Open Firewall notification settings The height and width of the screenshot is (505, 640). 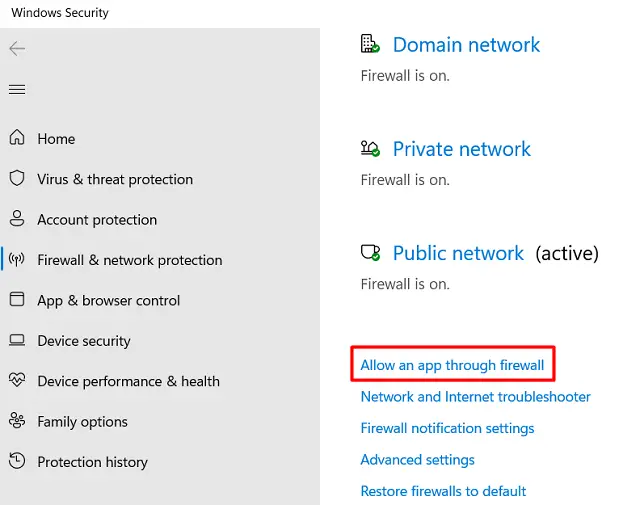(447, 428)
